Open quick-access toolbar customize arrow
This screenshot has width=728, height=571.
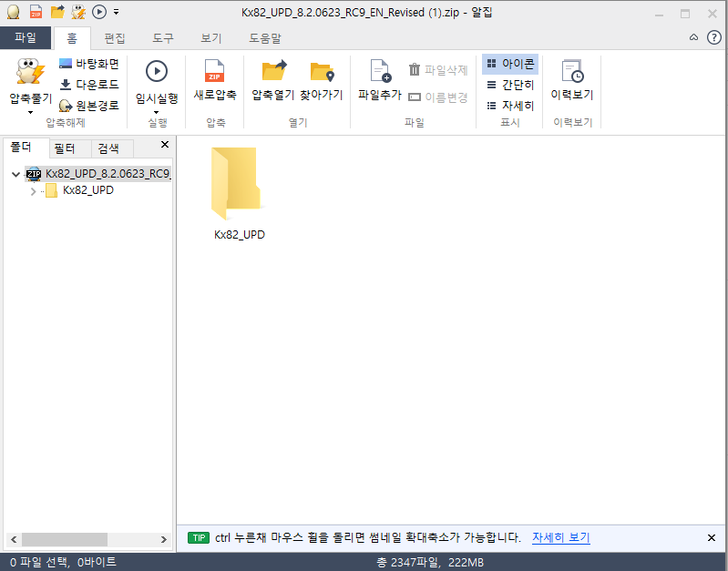pos(116,12)
